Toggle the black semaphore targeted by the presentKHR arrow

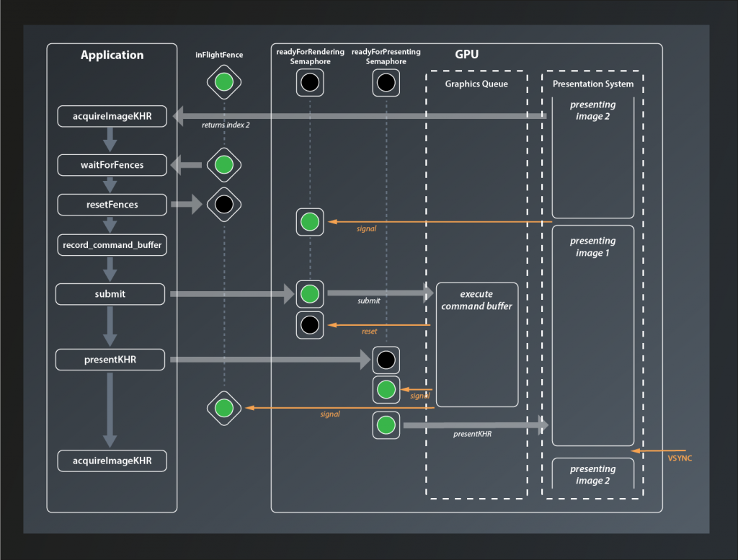[386, 360]
